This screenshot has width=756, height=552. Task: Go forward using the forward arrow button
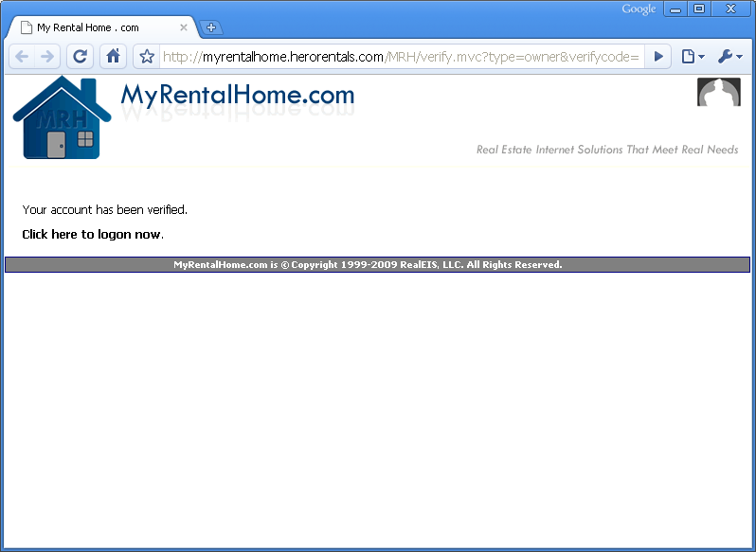47,57
